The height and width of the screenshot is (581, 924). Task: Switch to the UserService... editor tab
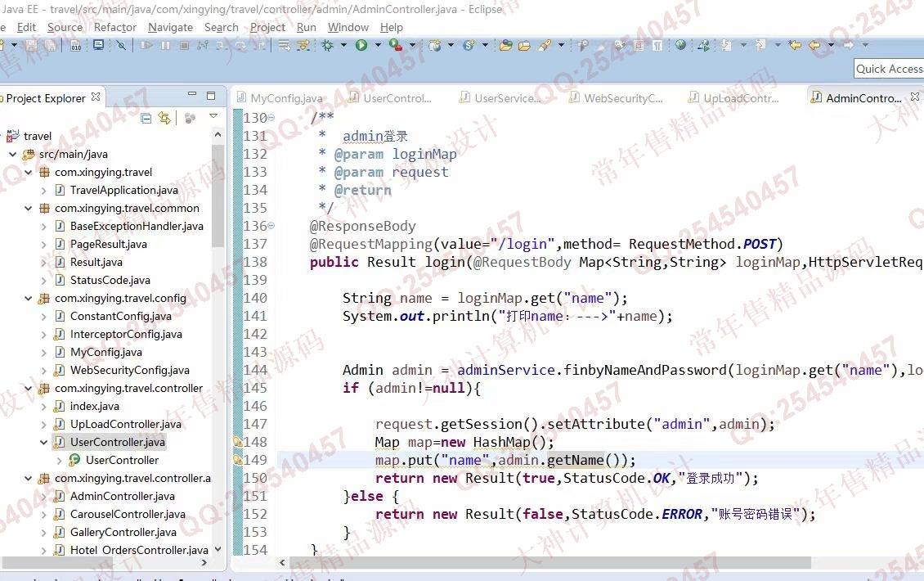point(501,98)
